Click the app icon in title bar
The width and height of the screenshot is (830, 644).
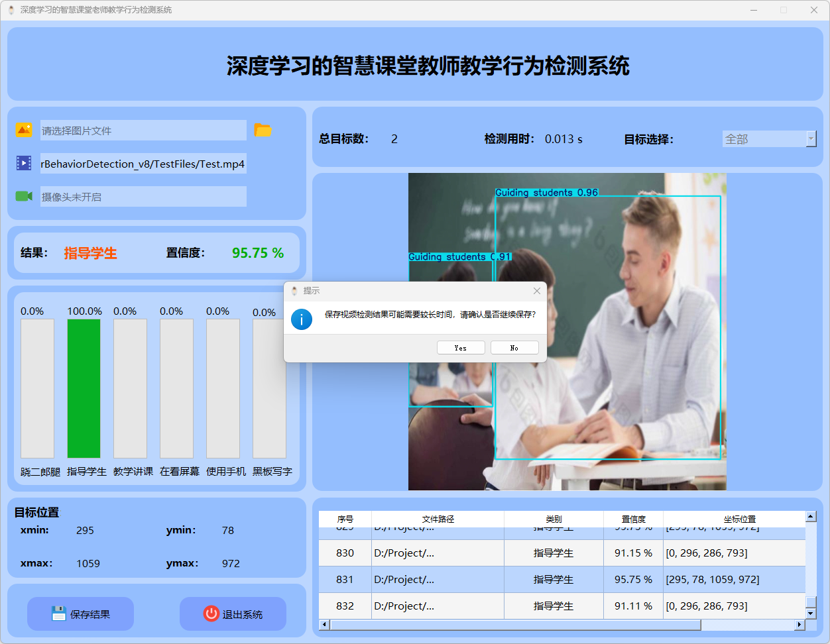point(11,10)
